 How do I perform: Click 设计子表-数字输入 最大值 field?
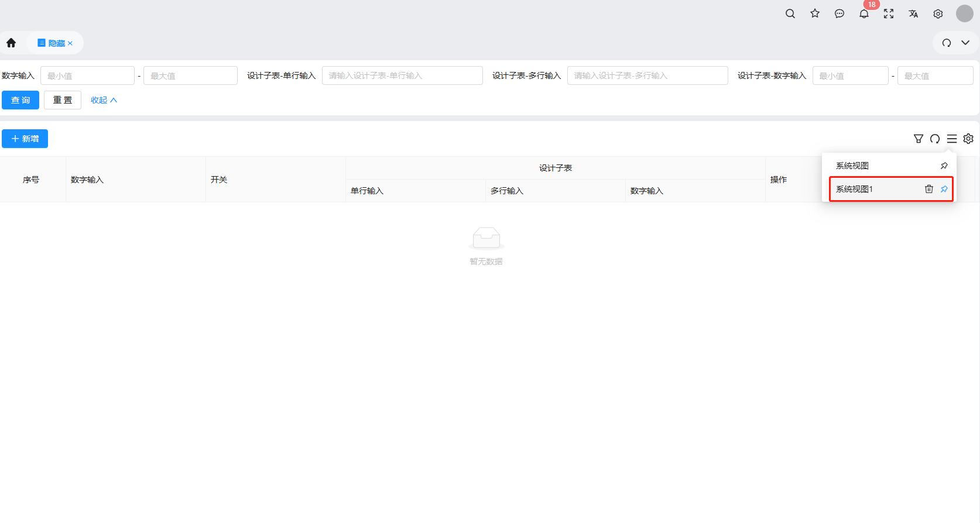click(x=936, y=75)
